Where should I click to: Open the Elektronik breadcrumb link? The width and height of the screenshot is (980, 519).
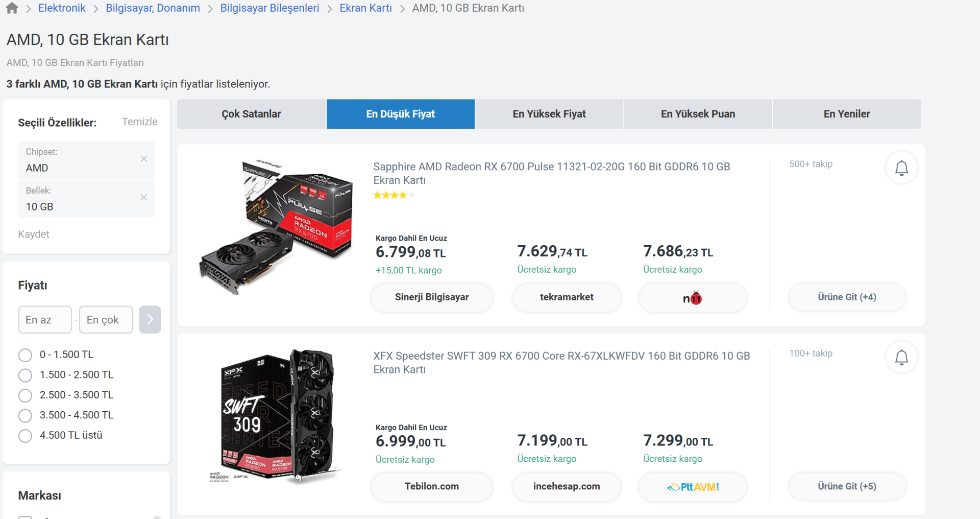pyautogui.click(x=62, y=8)
